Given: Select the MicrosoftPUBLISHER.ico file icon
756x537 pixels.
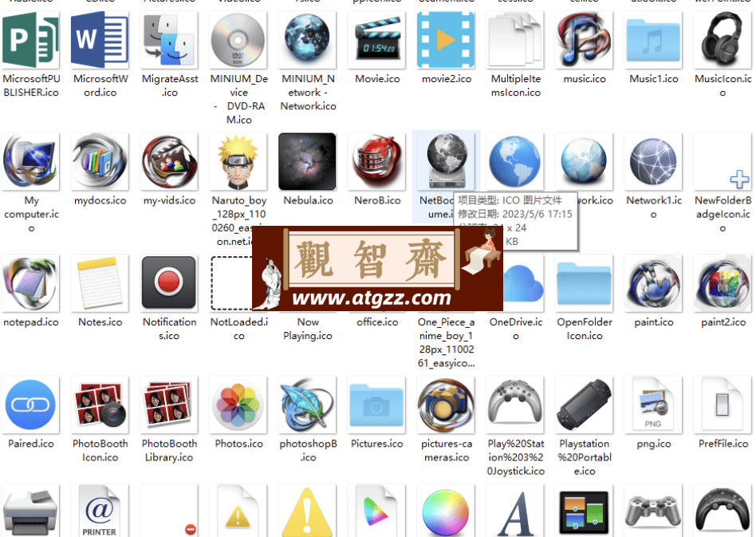Looking at the screenshot, I should [31, 40].
